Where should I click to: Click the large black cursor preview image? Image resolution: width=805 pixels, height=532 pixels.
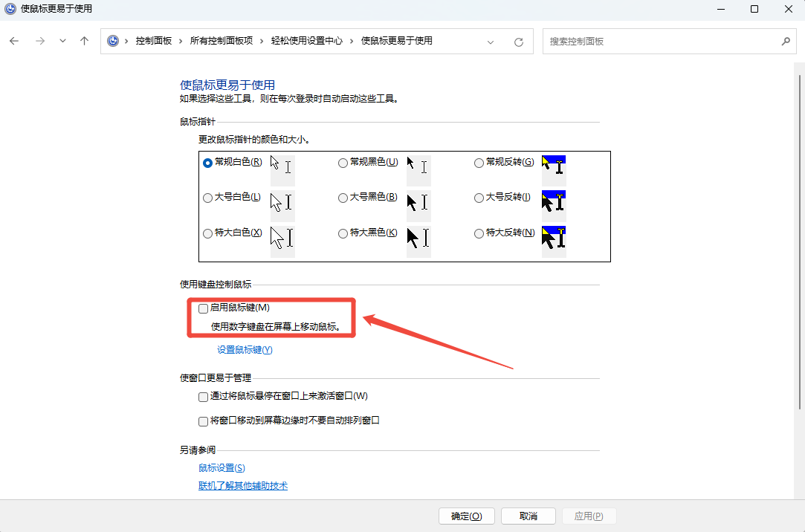[418, 206]
